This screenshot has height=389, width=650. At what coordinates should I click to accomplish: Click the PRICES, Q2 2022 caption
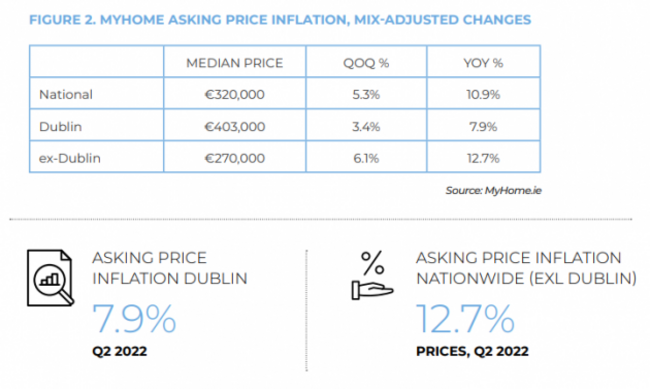point(472,351)
